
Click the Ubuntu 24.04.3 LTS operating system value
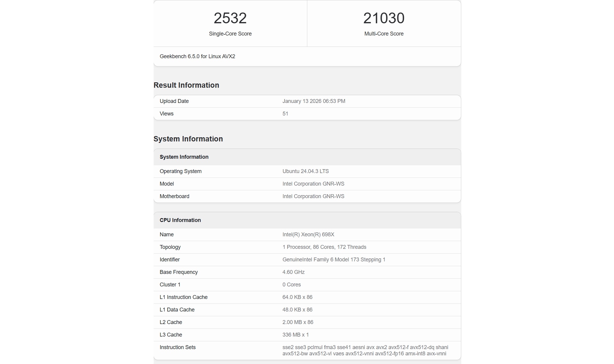[x=306, y=171]
